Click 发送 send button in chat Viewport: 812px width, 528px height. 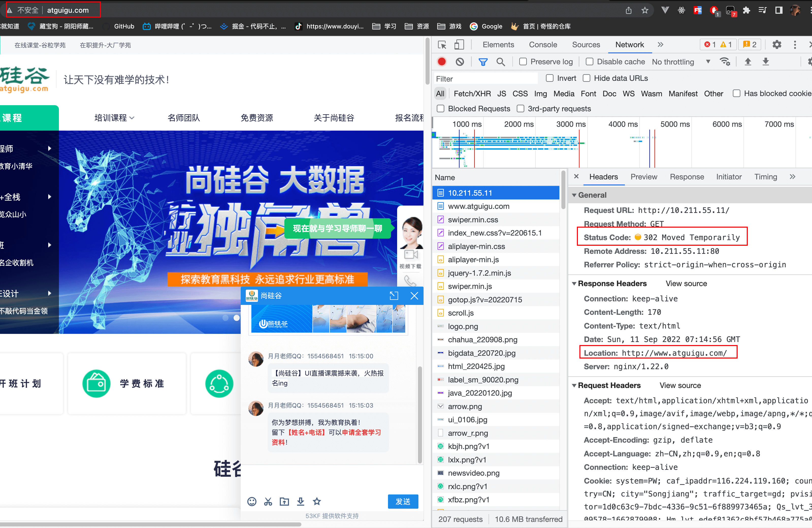pyautogui.click(x=403, y=501)
